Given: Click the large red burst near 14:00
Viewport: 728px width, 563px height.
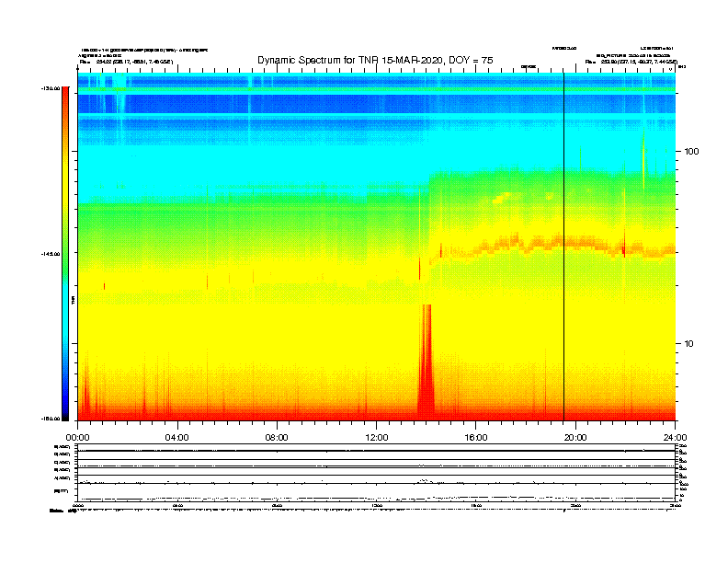Looking at the screenshot, I should click(426, 362).
